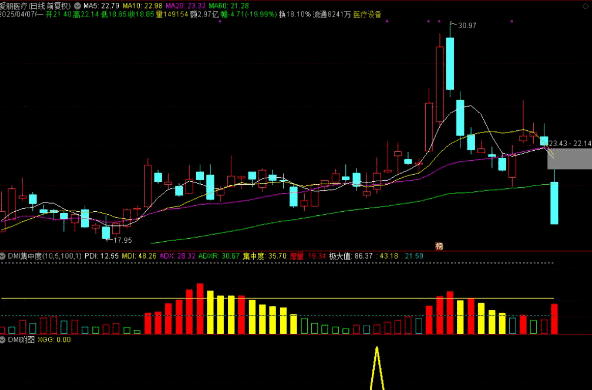Click the 17.95 low price label
Viewport: 592px width, 390px height.
point(123,240)
